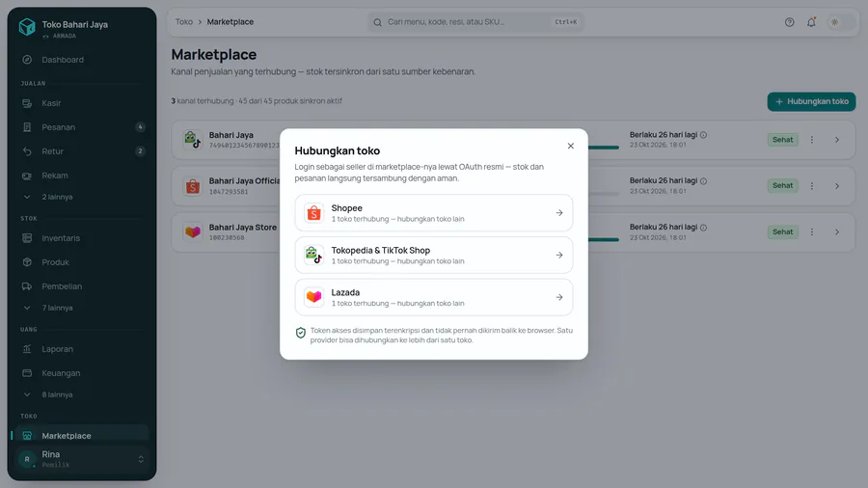Click the arrow on the Tokopedia & TikTok row
This screenshot has height=488, width=868.
559,255
